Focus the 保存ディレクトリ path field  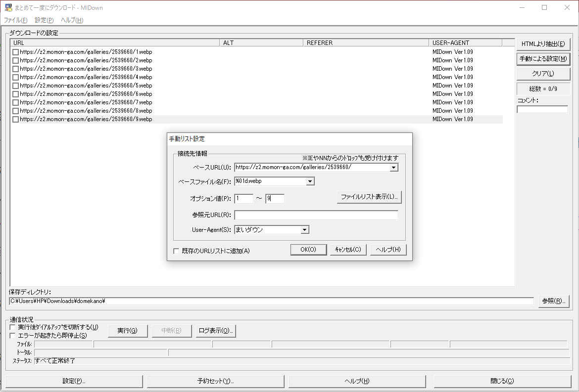[271, 301]
